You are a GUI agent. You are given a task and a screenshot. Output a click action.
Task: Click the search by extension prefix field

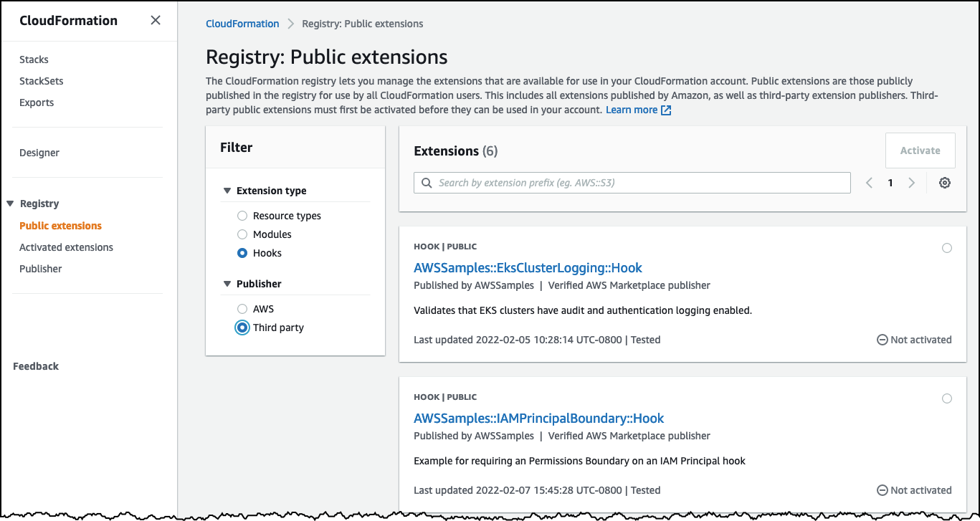(632, 183)
